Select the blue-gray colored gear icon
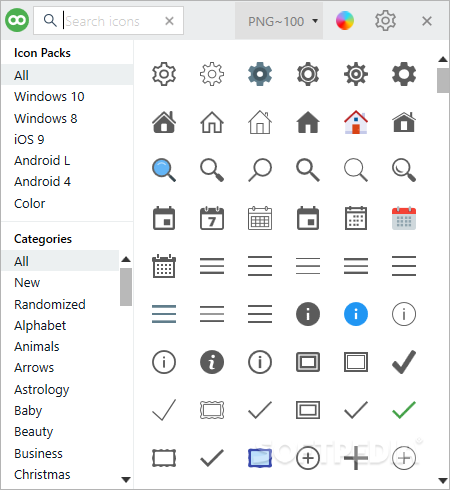 (x=260, y=74)
